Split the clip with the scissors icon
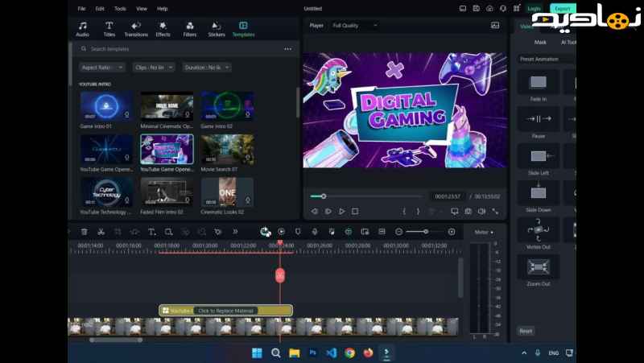Image resolution: width=644 pixels, height=363 pixels. 101,232
